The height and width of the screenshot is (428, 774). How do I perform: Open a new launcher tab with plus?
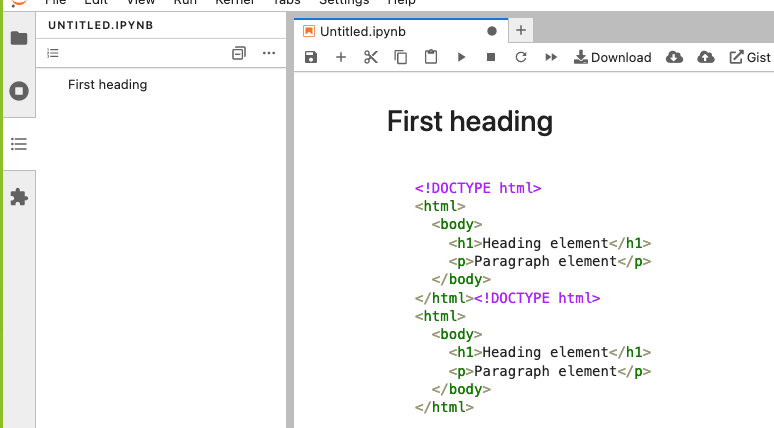pos(521,31)
